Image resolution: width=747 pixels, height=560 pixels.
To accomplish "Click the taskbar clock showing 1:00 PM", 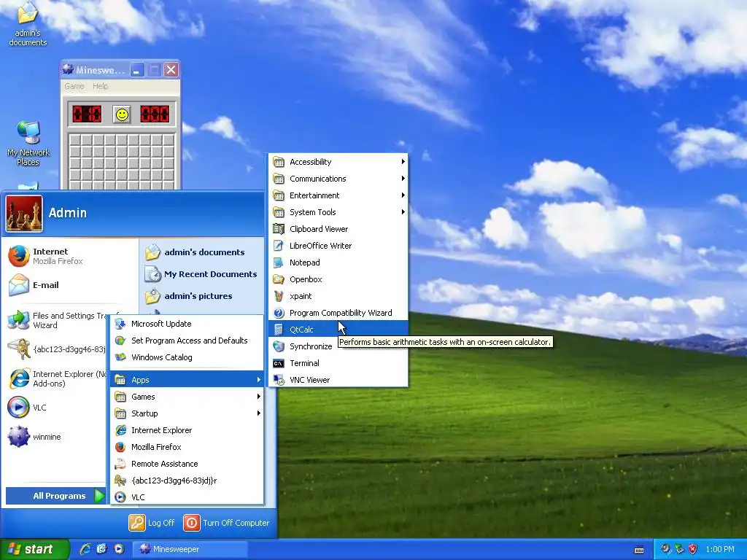I will coord(720,549).
